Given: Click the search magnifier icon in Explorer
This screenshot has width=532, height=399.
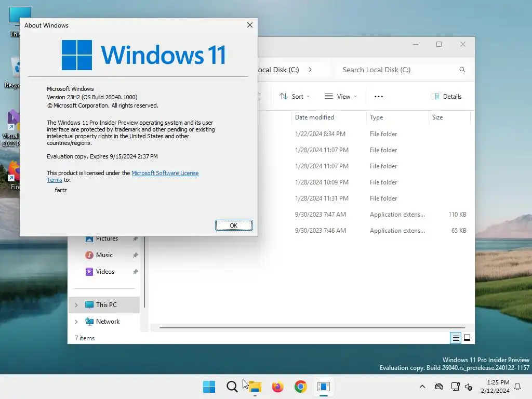Looking at the screenshot, I should click(462, 70).
